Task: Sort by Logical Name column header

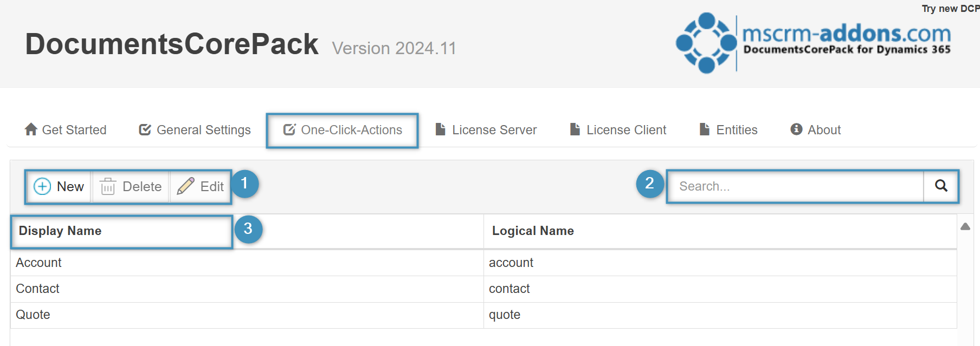Action: pyautogui.click(x=533, y=231)
